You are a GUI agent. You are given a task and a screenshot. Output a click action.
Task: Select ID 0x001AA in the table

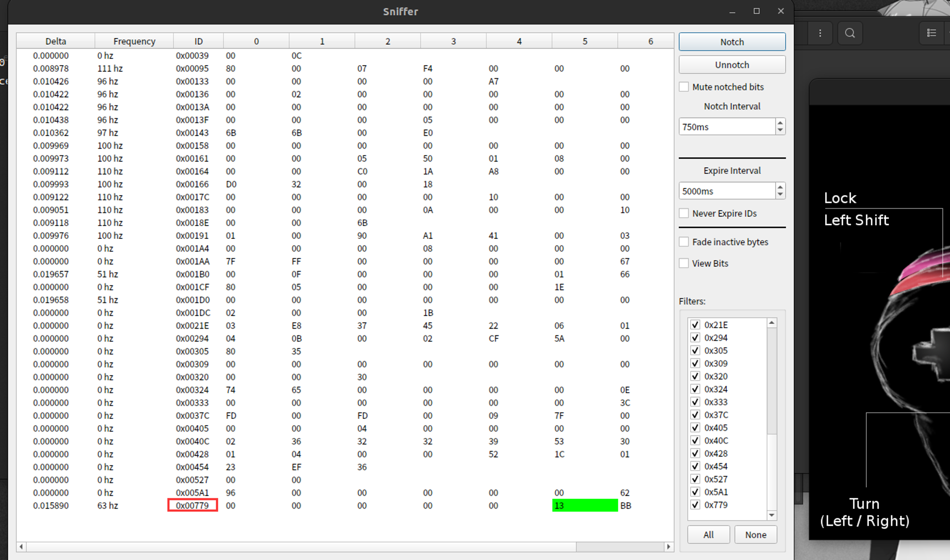click(192, 261)
